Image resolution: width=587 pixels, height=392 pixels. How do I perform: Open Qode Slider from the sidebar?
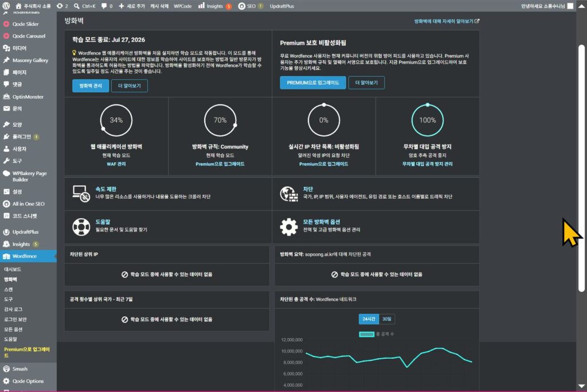(x=25, y=24)
